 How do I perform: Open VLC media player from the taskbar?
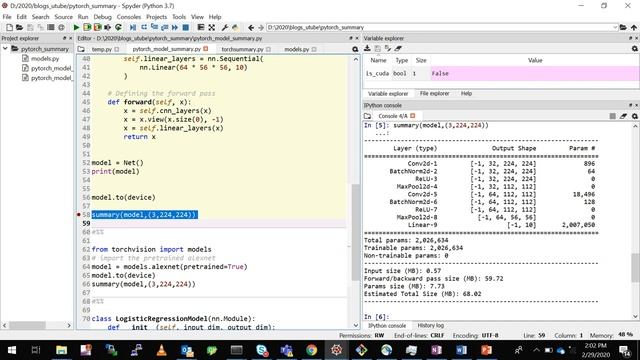click(161, 350)
